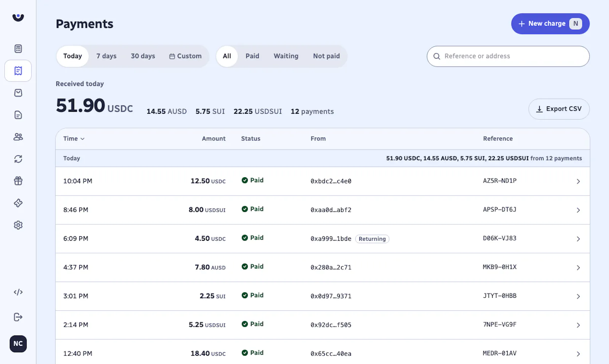Sort by the Time column header
The height and width of the screenshot is (364, 609).
click(x=74, y=139)
